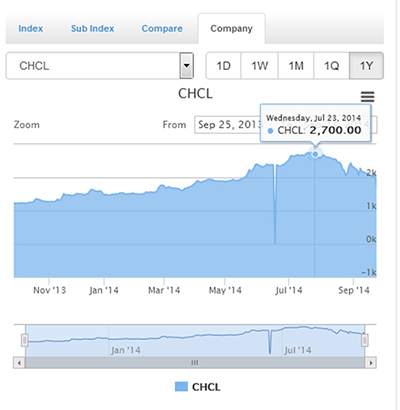Choose the 1Q time range button
Viewport: 400px width, 410px height.
tap(332, 66)
